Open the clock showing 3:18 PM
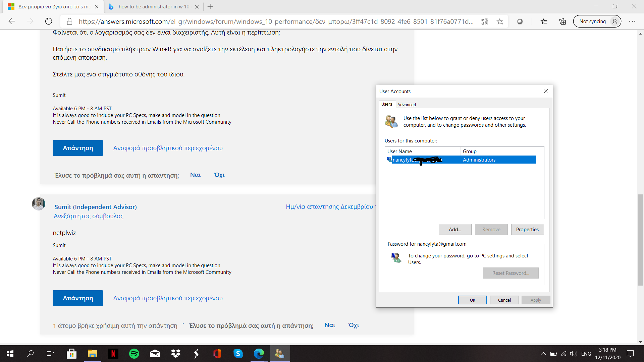Viewport: 644px width, 362px height. pos(608,354)
